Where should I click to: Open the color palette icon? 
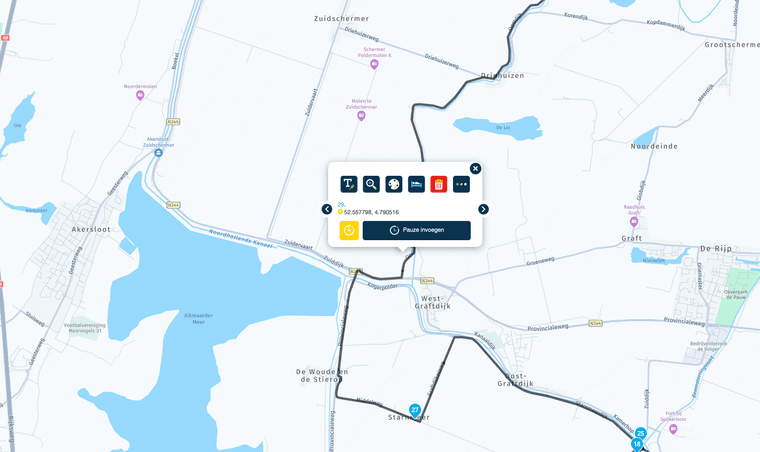click(x=394, y=184)
